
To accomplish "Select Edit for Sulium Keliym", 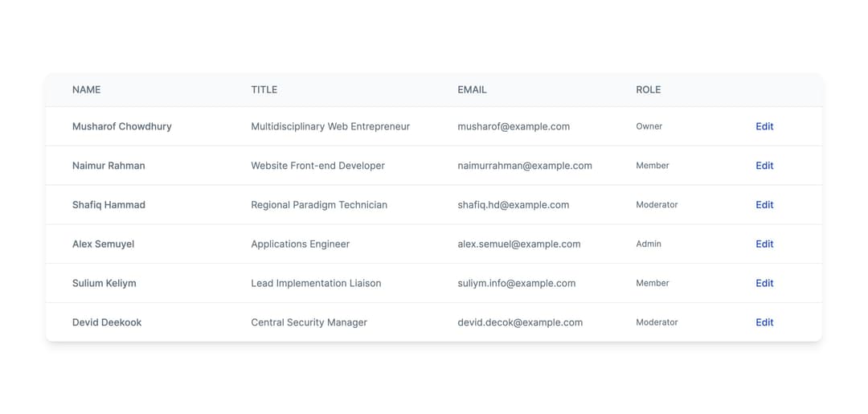I will point(764,283).
